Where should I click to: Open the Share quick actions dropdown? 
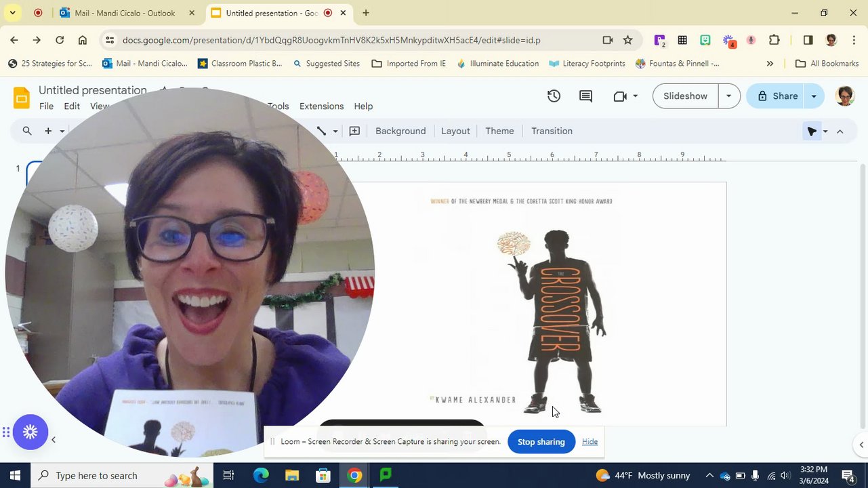pyautogui.click(x=814, y=96)
